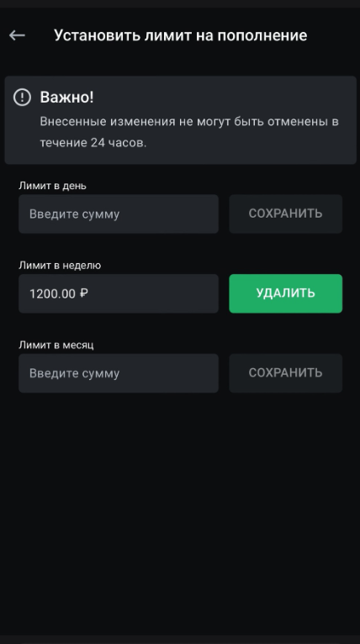The height and width of the screenshot is (644, 360).
Task: Click the Введите сумму placeholder under monthly limit
Action: [x=74, y=373]
